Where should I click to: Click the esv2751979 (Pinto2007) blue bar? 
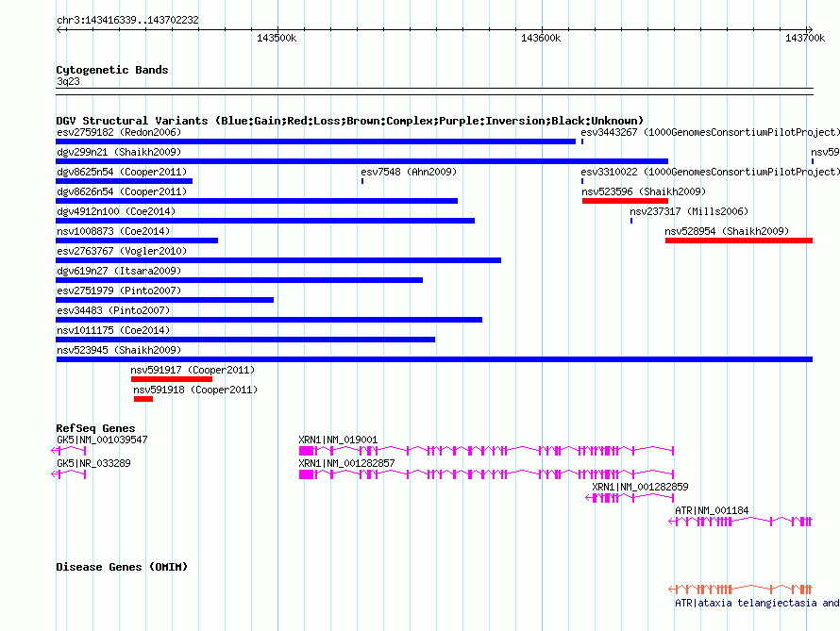tap(165, 300)
